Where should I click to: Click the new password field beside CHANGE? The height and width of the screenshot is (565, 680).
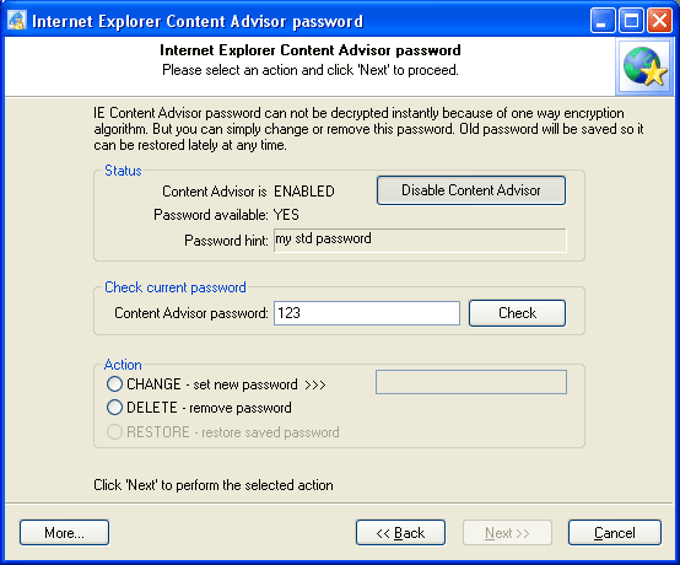coord(470,382)
